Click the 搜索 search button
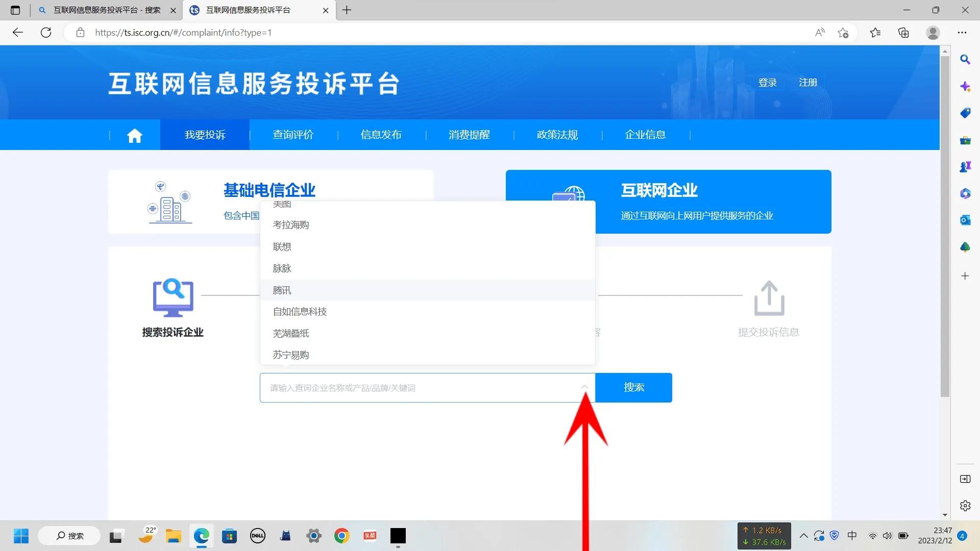This screenshot has height=551, width=980. point(633,388)
